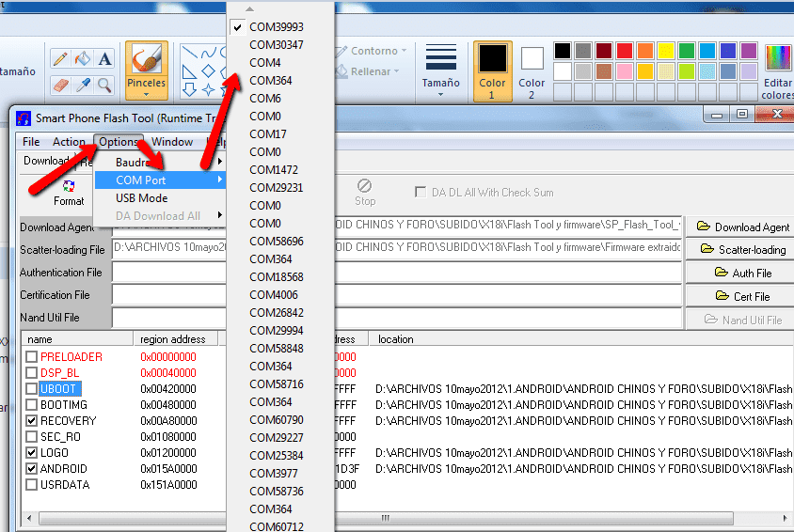Image resolution: width=794 pixels, height=532 pixels.
Task: Expand the Baudrate submenu arrow
Action: point(220,162)
